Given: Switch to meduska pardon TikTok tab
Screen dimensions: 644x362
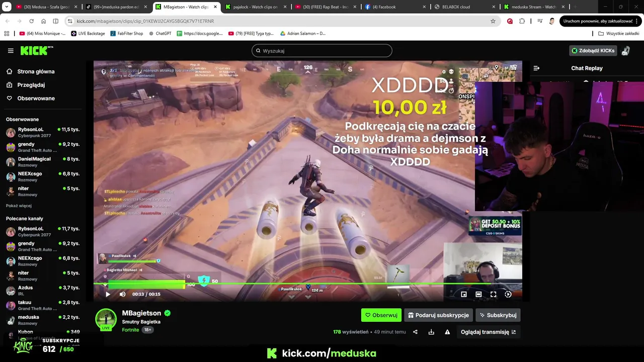Looking at the screenshot, I should (x=116, y=7).
